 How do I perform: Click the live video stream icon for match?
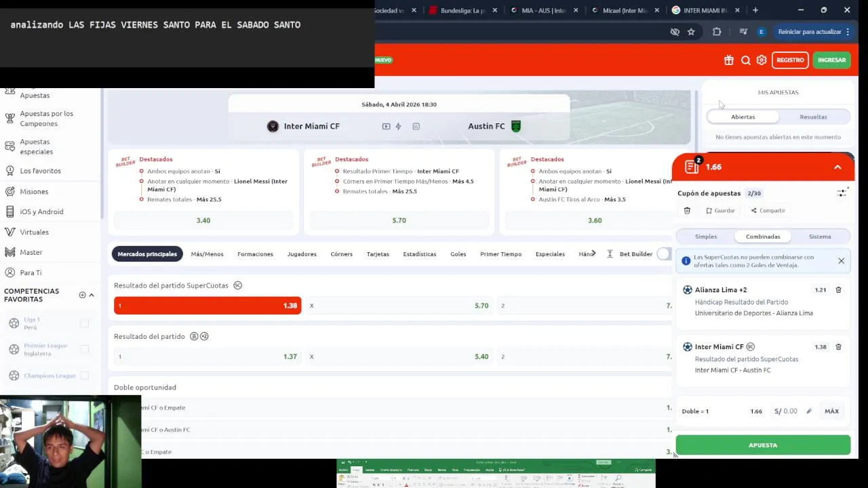386,126
